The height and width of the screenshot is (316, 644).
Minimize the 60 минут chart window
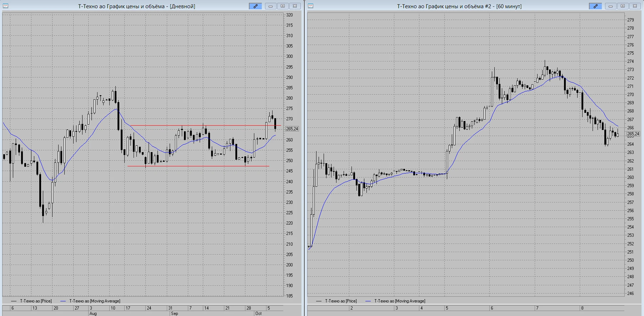(x=610, y=6)
